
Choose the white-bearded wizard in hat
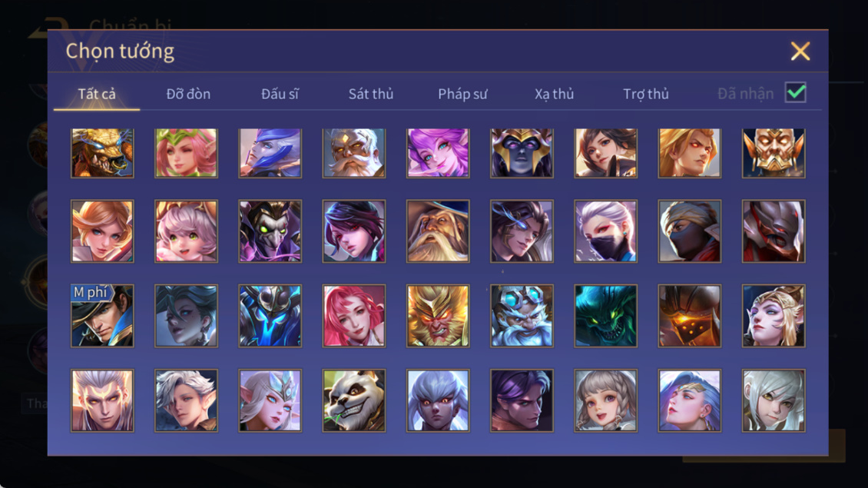click(437, 231)
